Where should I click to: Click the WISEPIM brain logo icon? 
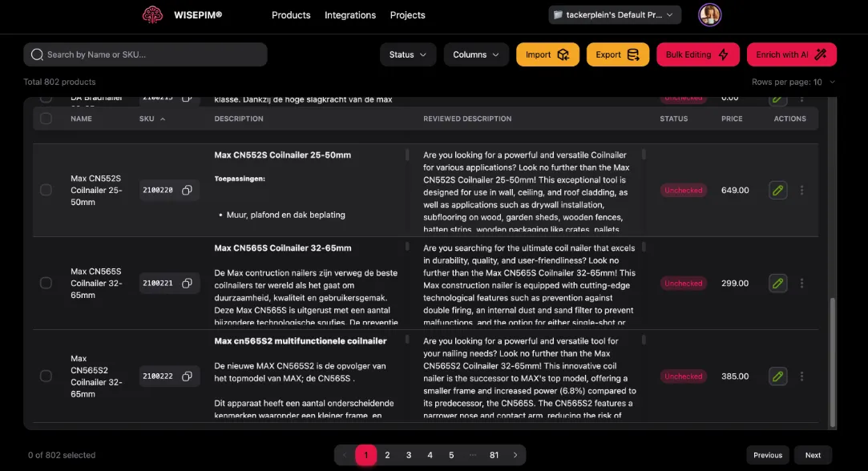(152, 14)
